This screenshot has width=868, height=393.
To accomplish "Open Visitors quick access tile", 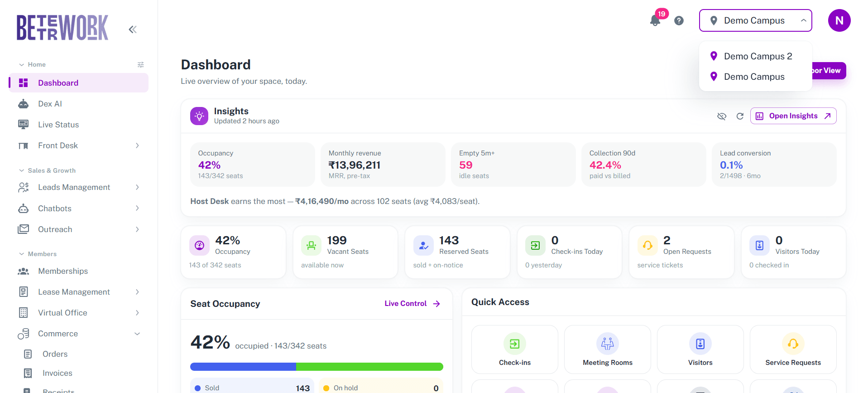I will (x=700, y=349).
